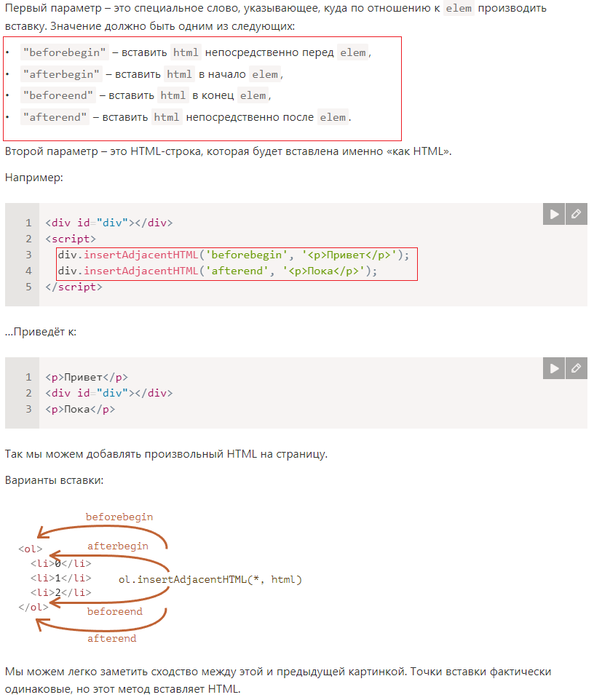Click the opening <ol> tag in the diagram
Screen dimensions: 602x700
31,549
